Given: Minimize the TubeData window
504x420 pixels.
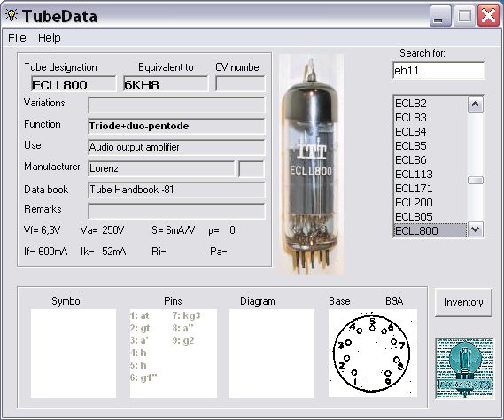Looking at the screenshot, I should click(x=439, y=16).
